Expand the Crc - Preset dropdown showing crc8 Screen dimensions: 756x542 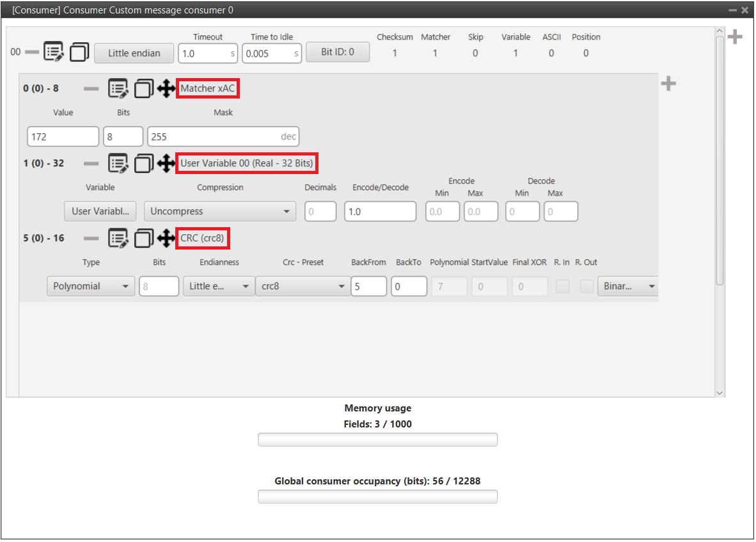pyautogui.click(x=303, y=287)
